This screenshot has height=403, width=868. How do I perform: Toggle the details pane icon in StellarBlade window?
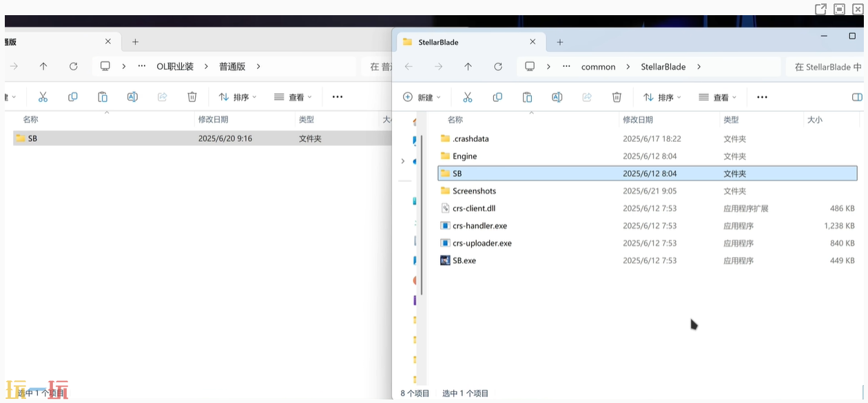coord(857,97)
